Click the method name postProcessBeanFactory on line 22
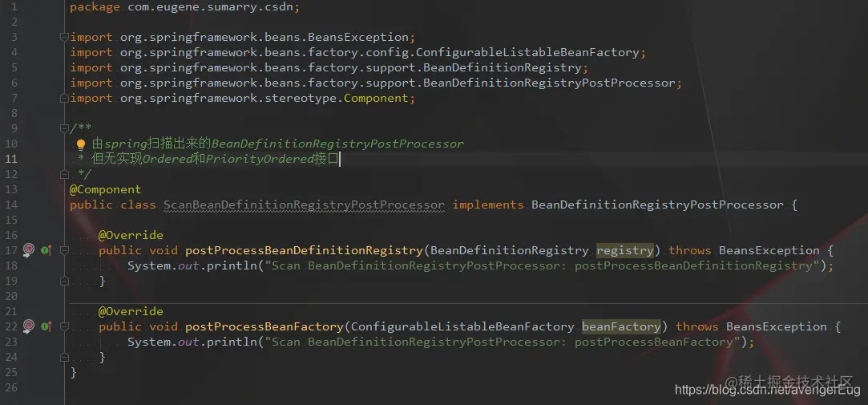 (x=264, y=326)
